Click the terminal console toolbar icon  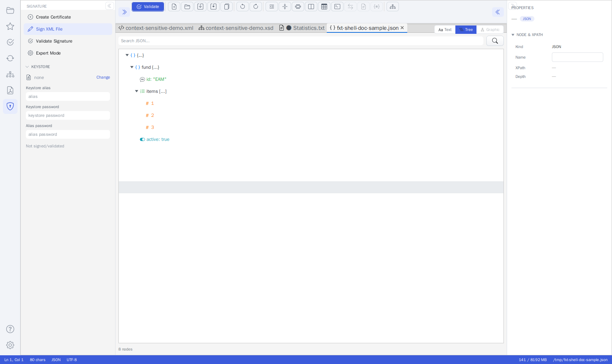[x=337, y=7]
